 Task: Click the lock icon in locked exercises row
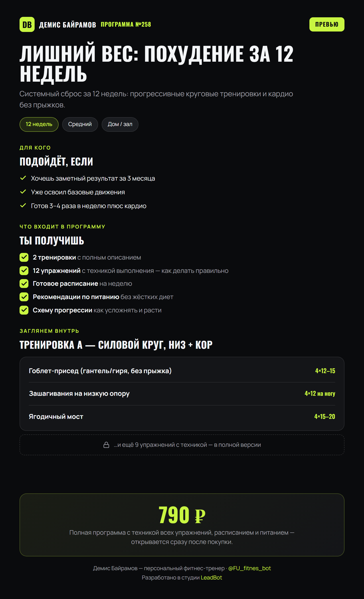pos(106,445)
